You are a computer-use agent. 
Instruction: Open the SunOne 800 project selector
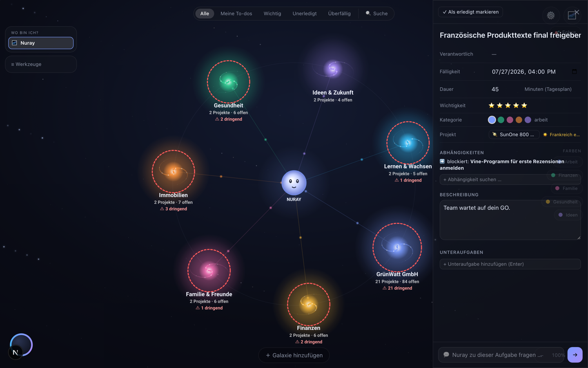point(514,135)
